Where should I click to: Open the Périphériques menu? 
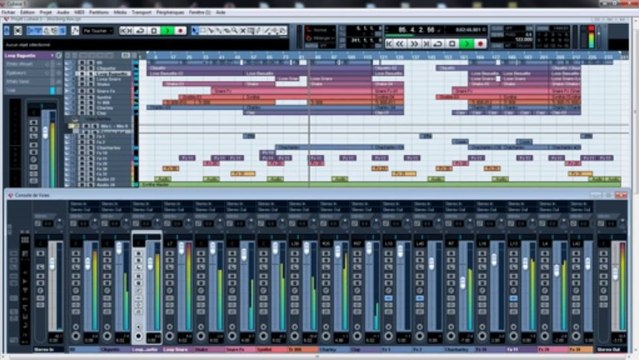coord(170,12)
